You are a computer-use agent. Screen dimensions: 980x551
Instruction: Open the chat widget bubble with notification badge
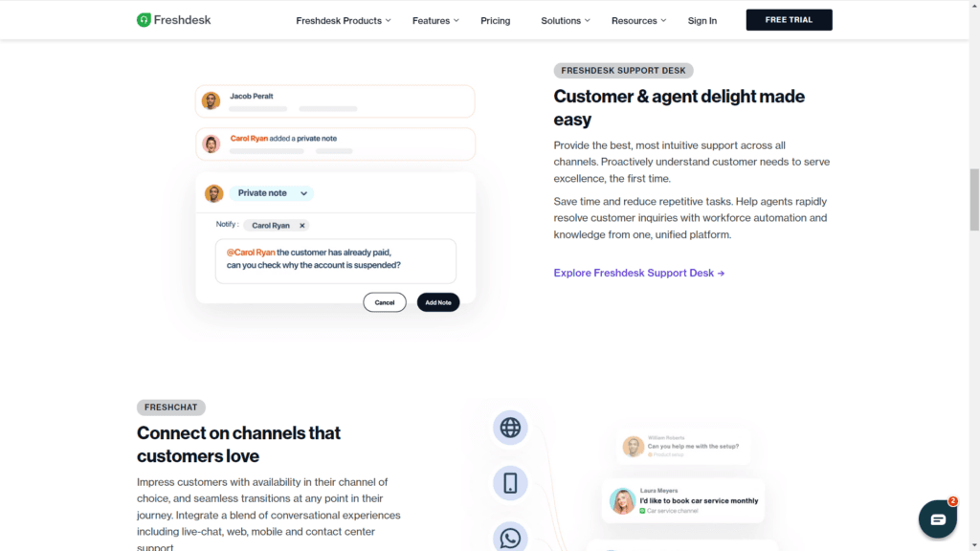pyautogui.click(x=937, y=518)
